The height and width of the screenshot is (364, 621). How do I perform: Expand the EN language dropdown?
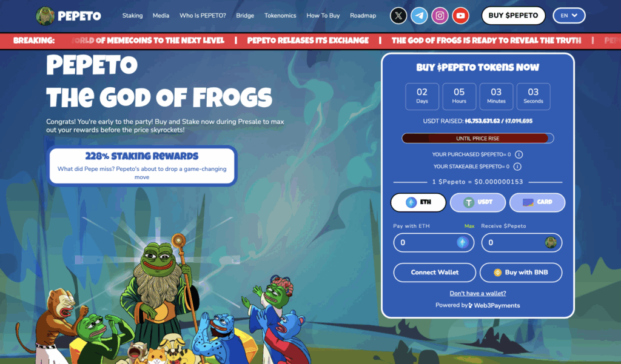[x=569, y=15]
